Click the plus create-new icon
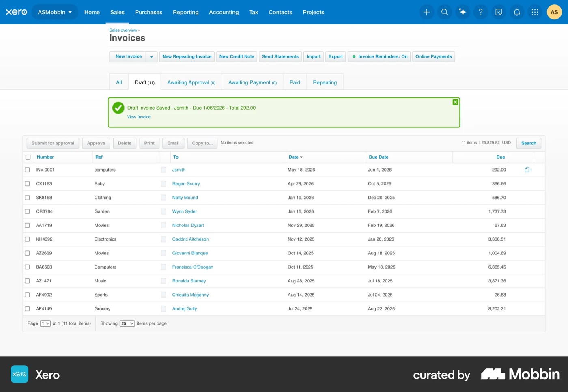Viewport: 568px width, 392px height. coord(426,12)
